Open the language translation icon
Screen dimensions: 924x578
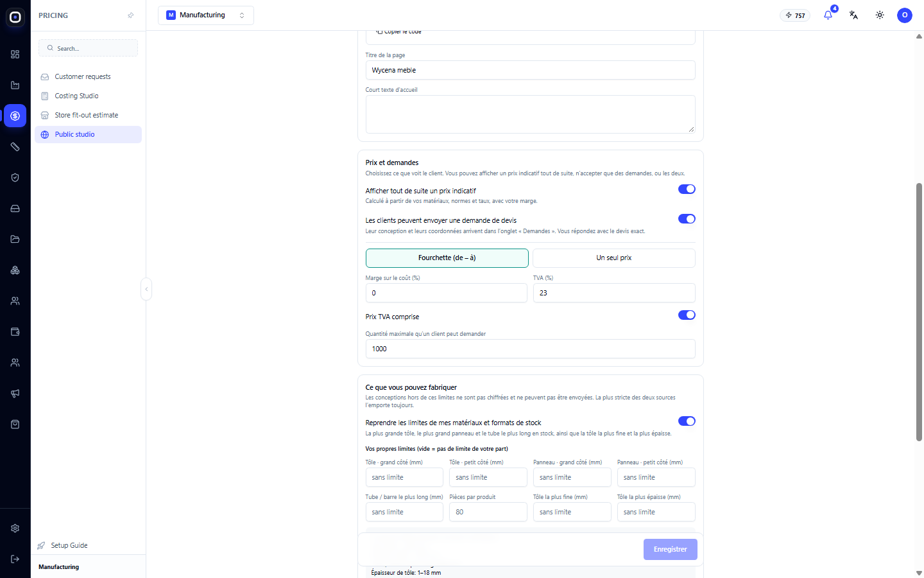coord(853,15)
